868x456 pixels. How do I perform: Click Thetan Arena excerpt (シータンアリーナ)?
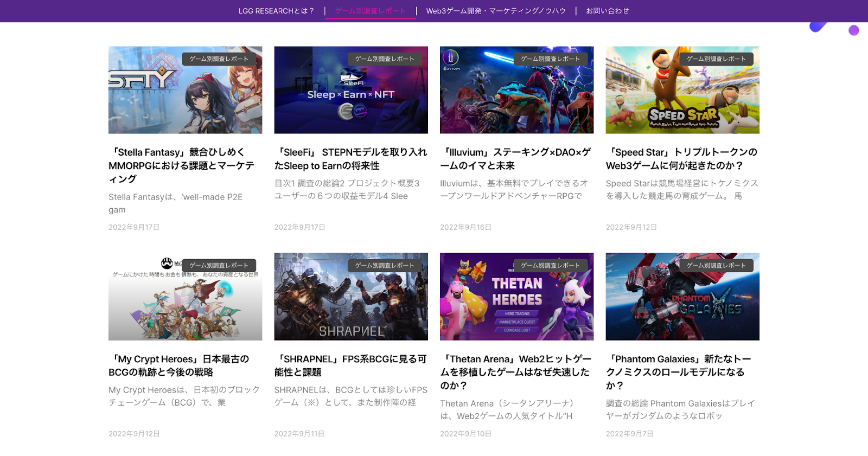pyautogui.click(x=507, y=410)
